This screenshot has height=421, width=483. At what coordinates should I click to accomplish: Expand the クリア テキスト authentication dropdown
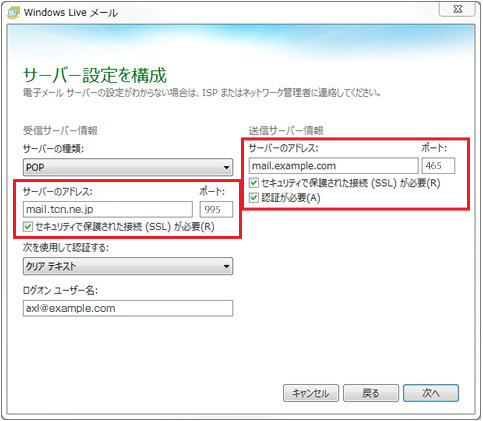pyautogui.click(x=128, y=266)
